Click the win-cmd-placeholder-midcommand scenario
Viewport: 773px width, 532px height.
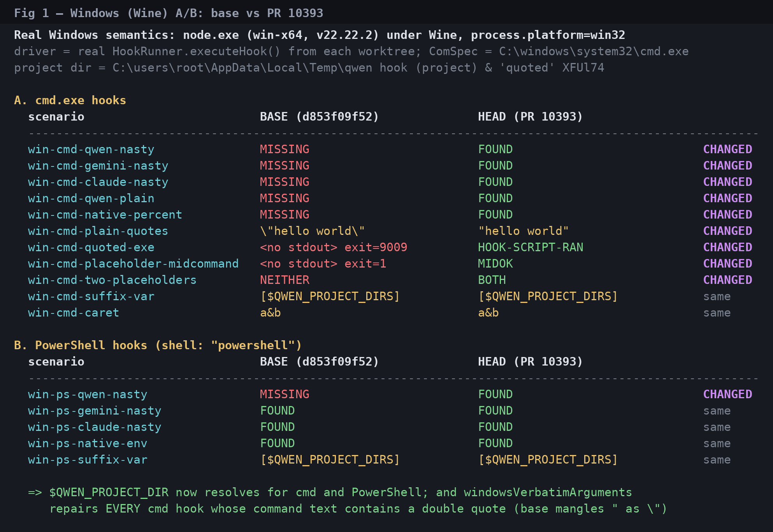click(133, 264)
